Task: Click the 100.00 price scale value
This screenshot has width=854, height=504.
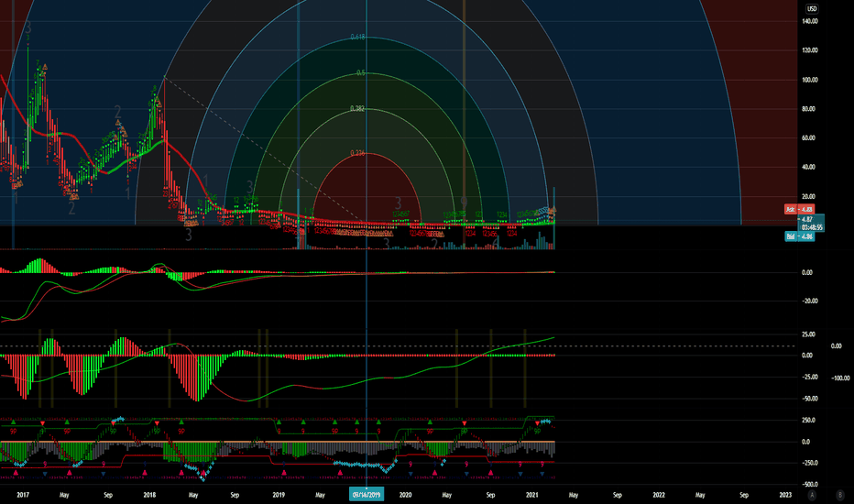Action: tap(809, 80)
